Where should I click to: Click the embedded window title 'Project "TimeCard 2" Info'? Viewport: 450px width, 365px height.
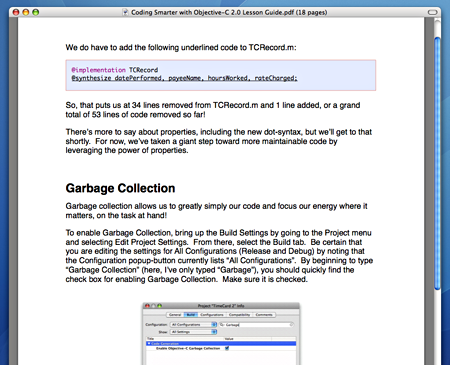click(x=221, y=306)
